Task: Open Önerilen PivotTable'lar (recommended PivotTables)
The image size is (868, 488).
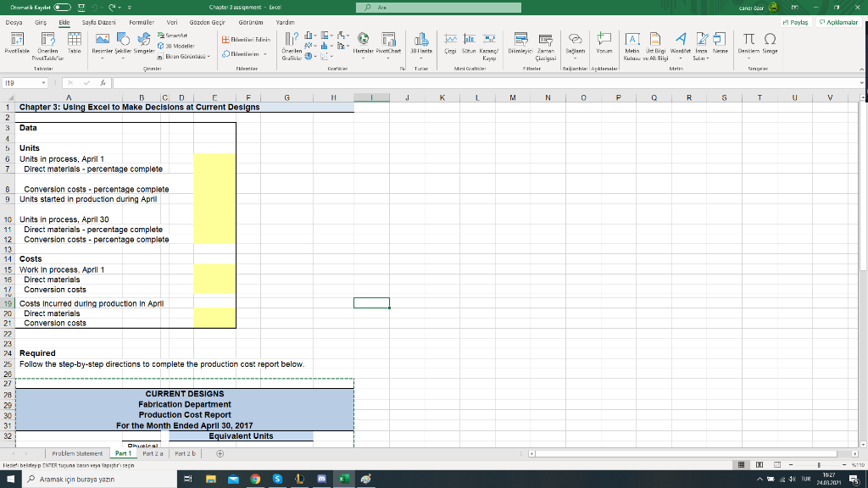Action: pos(47,46)
